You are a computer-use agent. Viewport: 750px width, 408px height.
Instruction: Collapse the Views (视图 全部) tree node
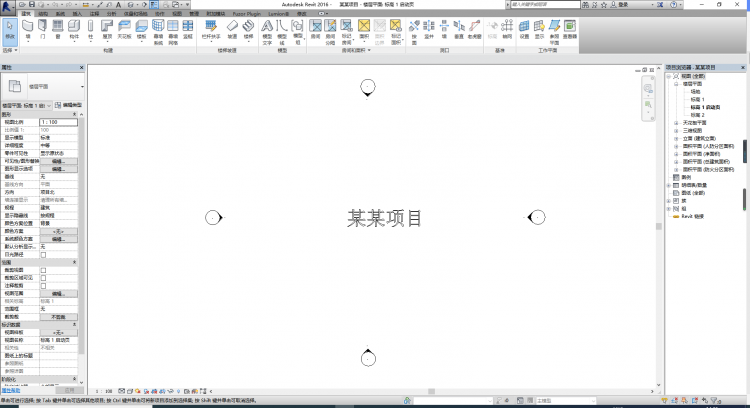click(x=669, y=76)
